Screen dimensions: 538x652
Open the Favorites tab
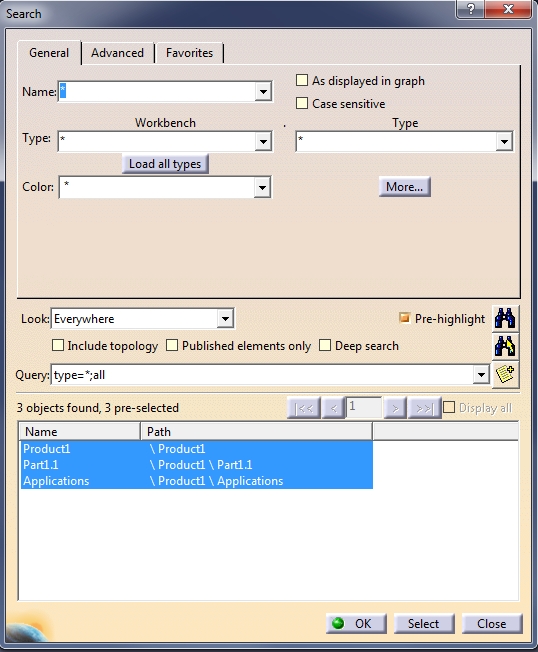click(x=189, y=53)
